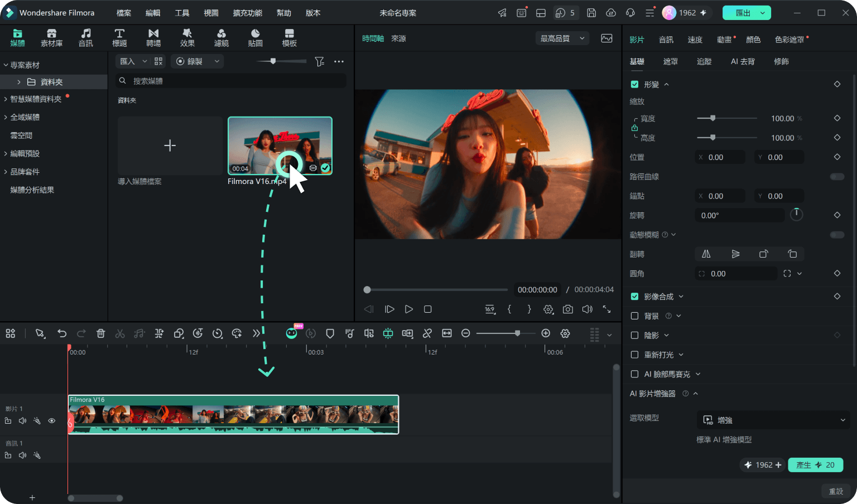Open the 效果 (Effects) panel
Screen dimensions: 857x504
click(187, 38)
